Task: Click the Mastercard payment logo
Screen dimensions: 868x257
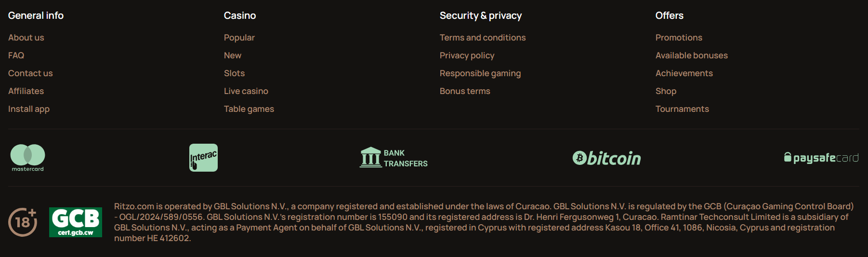Action: [27, 157]
